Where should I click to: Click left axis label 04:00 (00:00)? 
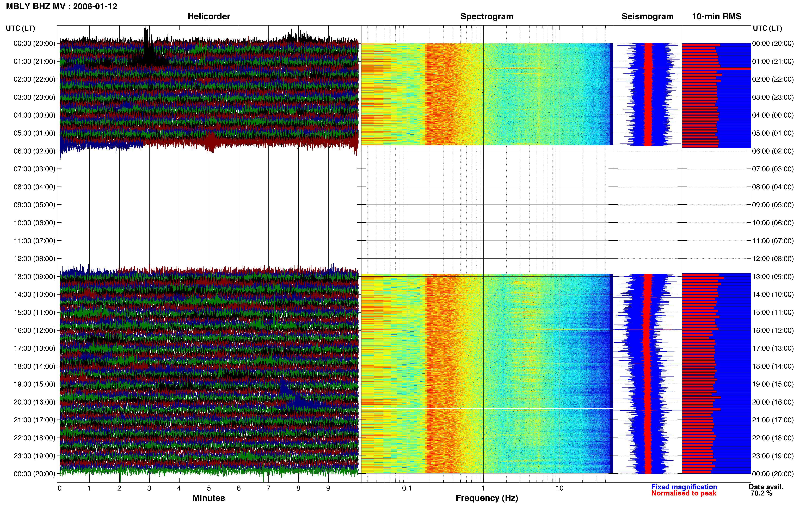(x=34, y=115)
